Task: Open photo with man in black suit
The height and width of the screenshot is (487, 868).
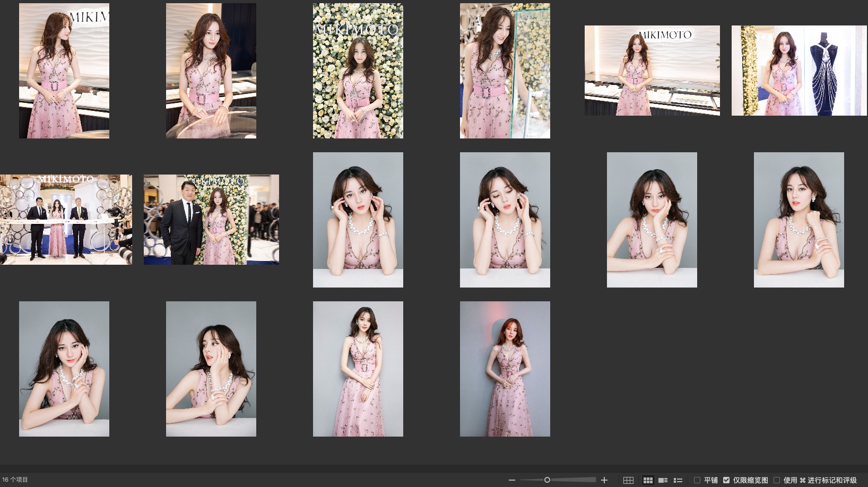Action: point(211,219)
